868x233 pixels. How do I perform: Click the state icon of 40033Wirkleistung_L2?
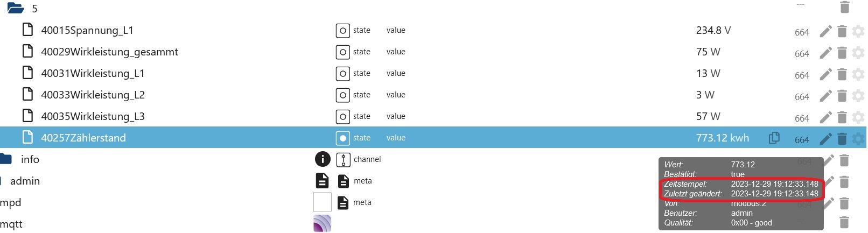[x=343, y=95]
